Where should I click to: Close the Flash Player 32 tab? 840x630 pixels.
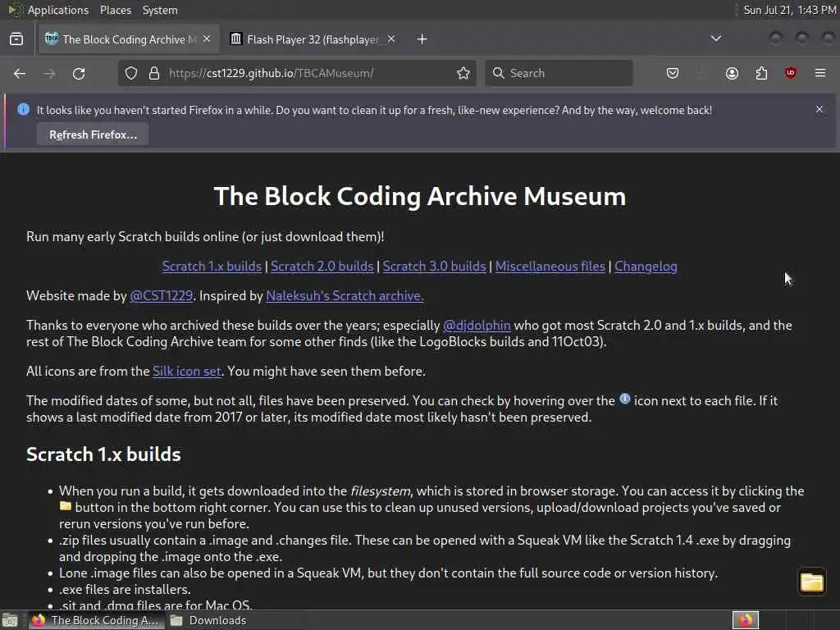pyautogui.click(x=391, y=39)
